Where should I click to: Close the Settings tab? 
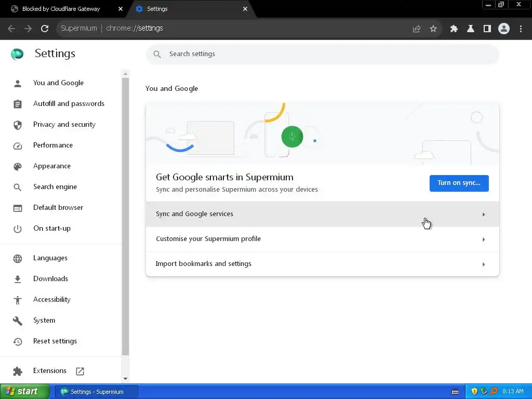[245, 9]
